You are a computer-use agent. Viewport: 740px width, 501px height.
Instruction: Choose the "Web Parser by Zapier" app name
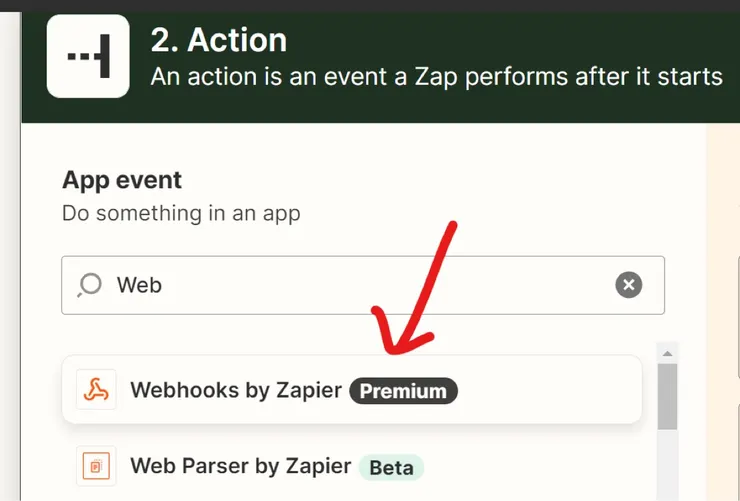coord(241,466)
